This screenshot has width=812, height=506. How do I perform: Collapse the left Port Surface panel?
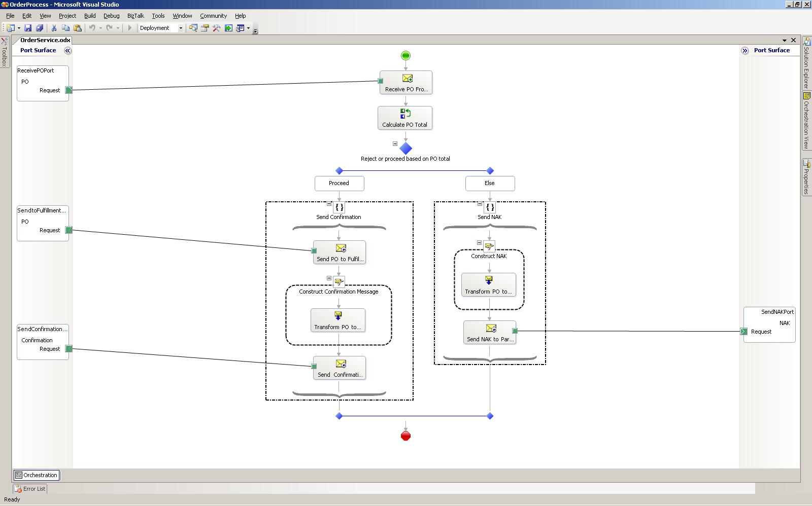(x=67, y=51)
